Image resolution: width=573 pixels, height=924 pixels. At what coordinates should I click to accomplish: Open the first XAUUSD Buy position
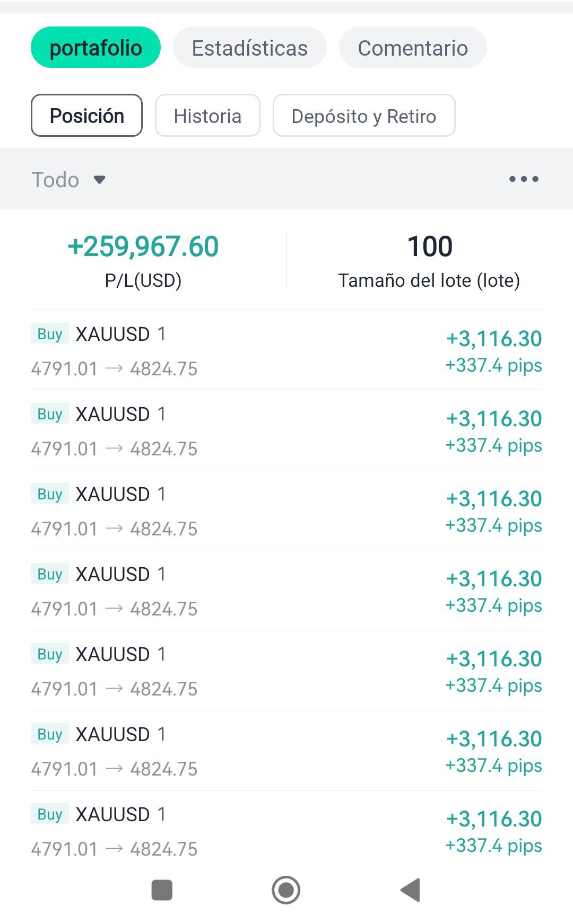click(x=286, y=350)
